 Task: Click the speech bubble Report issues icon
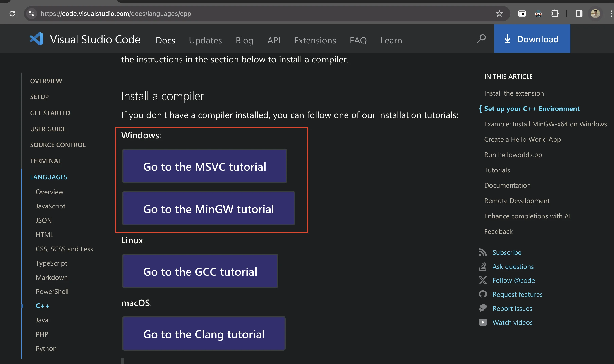[x=482, y=308]
